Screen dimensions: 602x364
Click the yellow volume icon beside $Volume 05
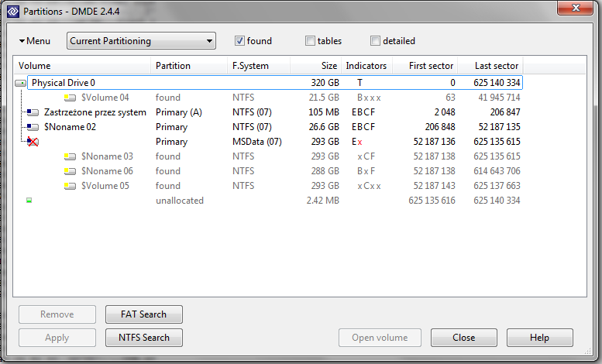point(70,186)
